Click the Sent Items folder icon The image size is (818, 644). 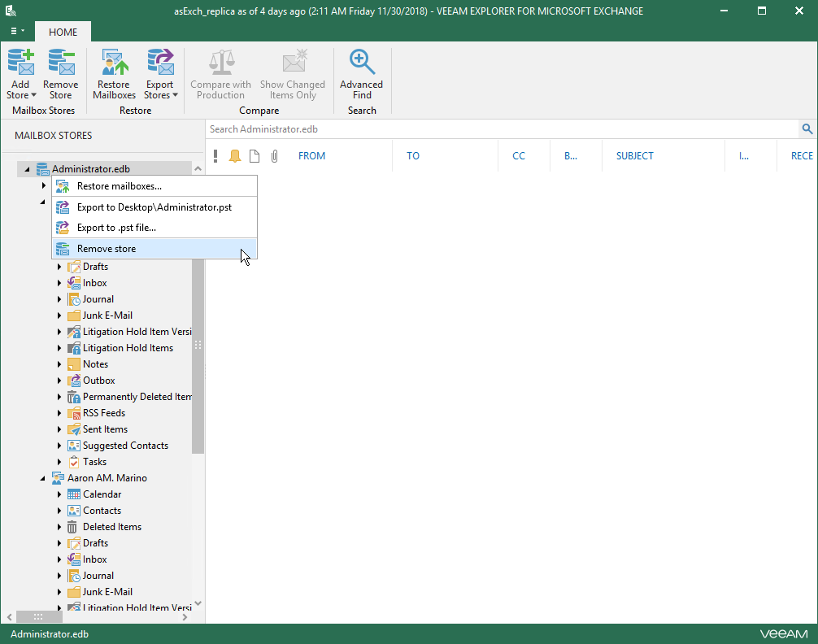pos(73,429)
